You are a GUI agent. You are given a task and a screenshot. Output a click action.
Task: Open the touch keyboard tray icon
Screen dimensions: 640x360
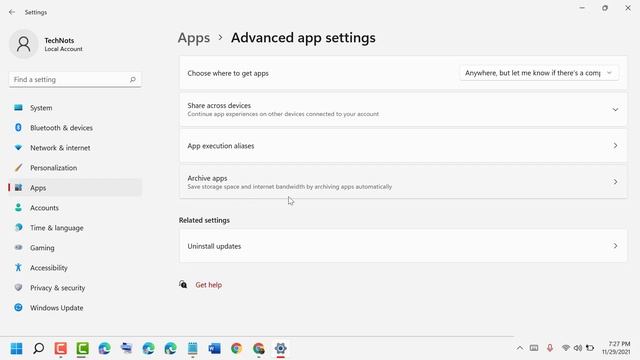(x=534, y=348)
